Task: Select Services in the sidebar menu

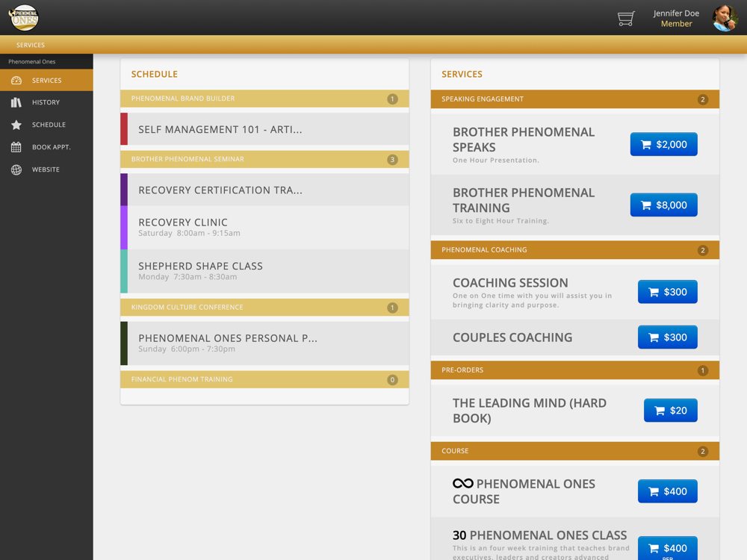Action: (x=46, y=81)
